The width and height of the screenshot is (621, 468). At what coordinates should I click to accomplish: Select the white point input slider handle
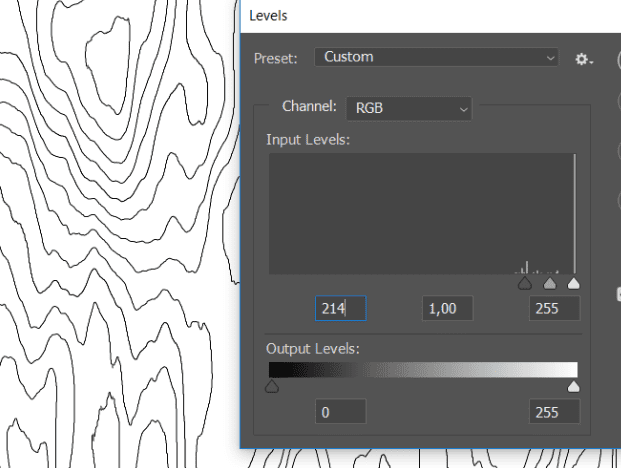(x=573, y=283)
